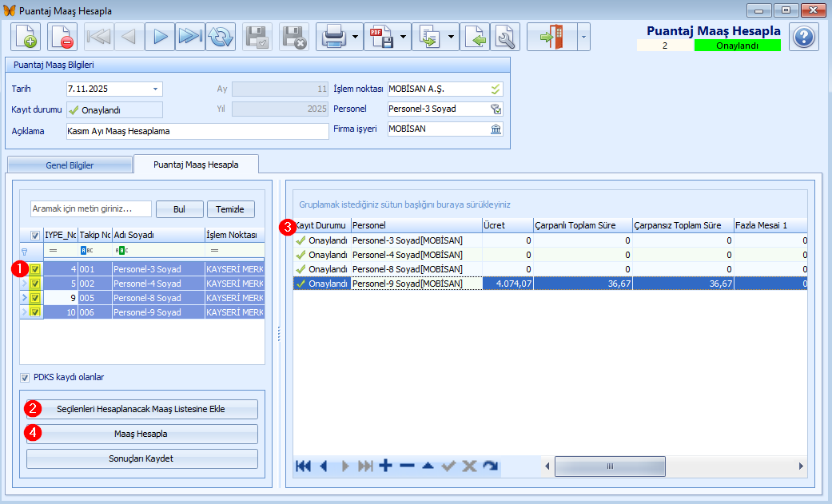Expand the PDF export dropdown arrow

(x=404, y=37)
